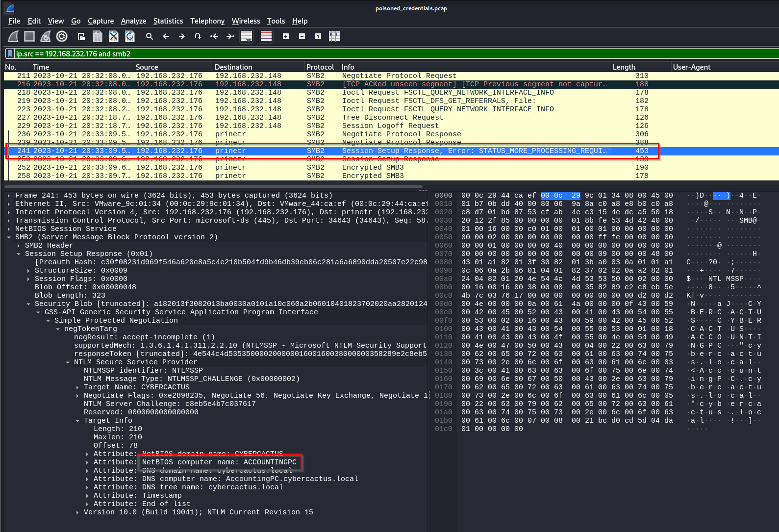
Task: Click the display filter bookmark icon
Action: click(9, 54)
